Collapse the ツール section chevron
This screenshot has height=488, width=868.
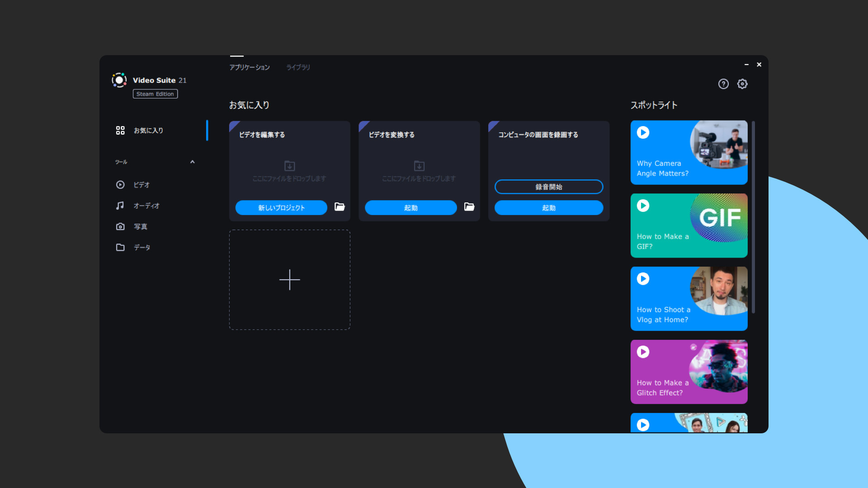coord(193,162)
